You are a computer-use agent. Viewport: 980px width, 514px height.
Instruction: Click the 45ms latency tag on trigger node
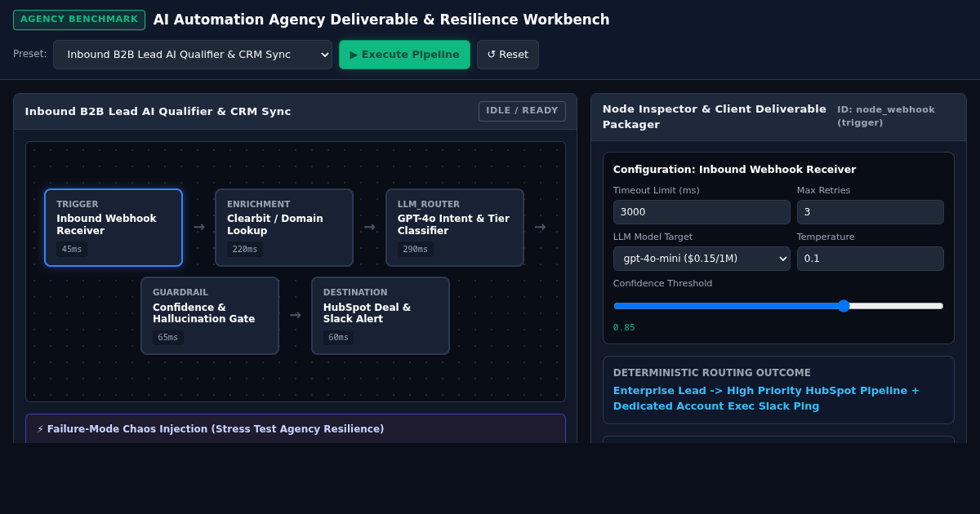tap(72, 250)
